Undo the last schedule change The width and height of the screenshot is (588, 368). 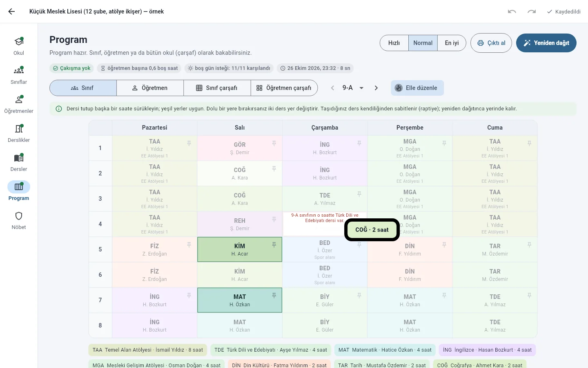512,11
